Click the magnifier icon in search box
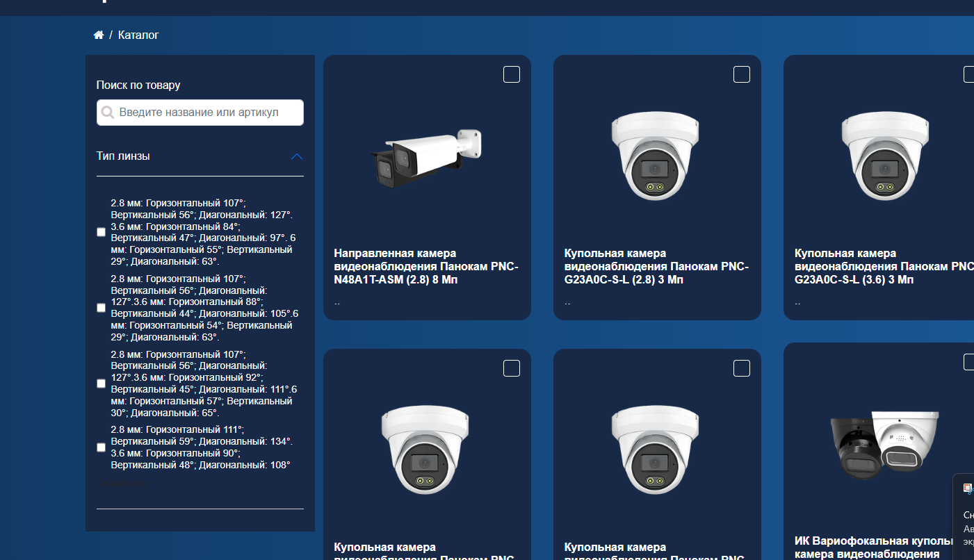 [108, 113]
